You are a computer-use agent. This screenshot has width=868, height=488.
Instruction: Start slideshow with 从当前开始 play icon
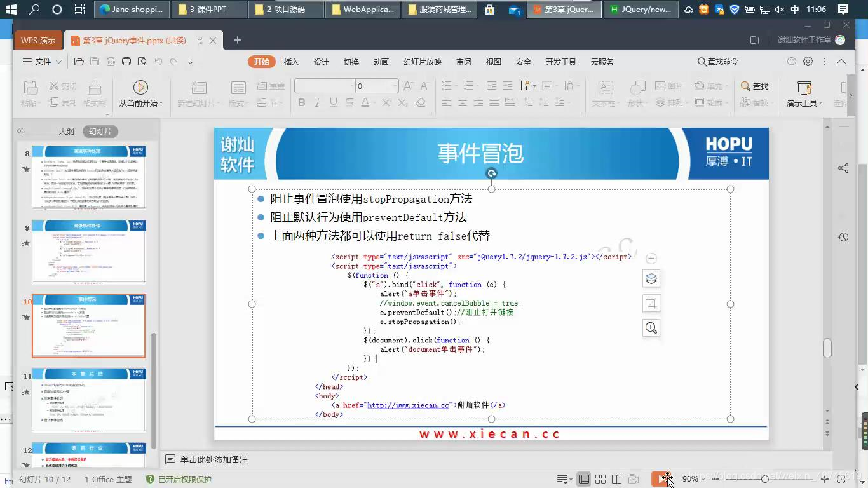tap(140, 87)
